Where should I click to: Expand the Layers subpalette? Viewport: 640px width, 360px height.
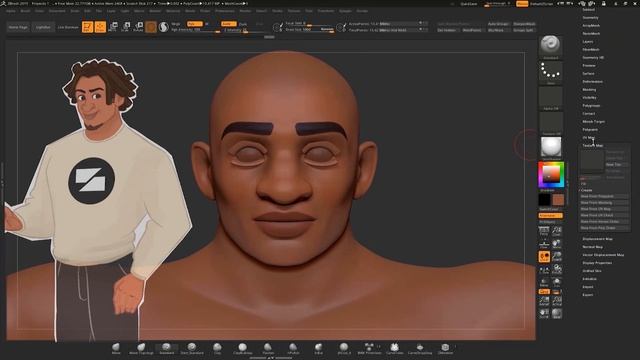(588, 42)
